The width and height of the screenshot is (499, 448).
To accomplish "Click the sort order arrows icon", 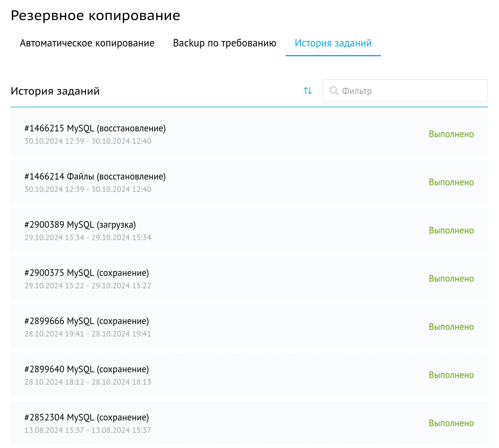I will pos(308,91).
